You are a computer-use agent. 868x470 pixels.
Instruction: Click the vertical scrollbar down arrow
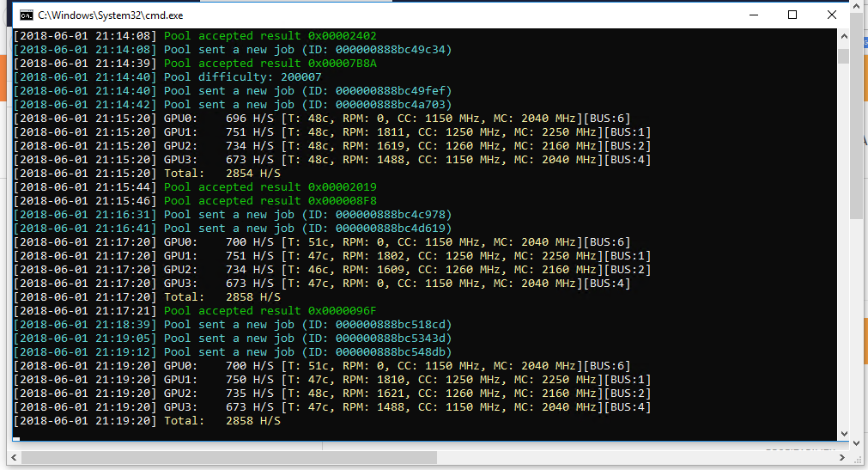844,434
